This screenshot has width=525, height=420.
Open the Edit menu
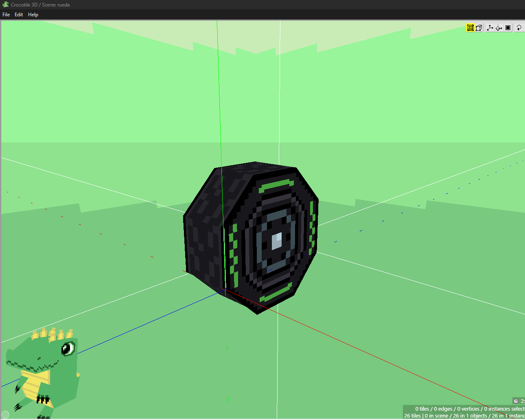pos(19,15)
